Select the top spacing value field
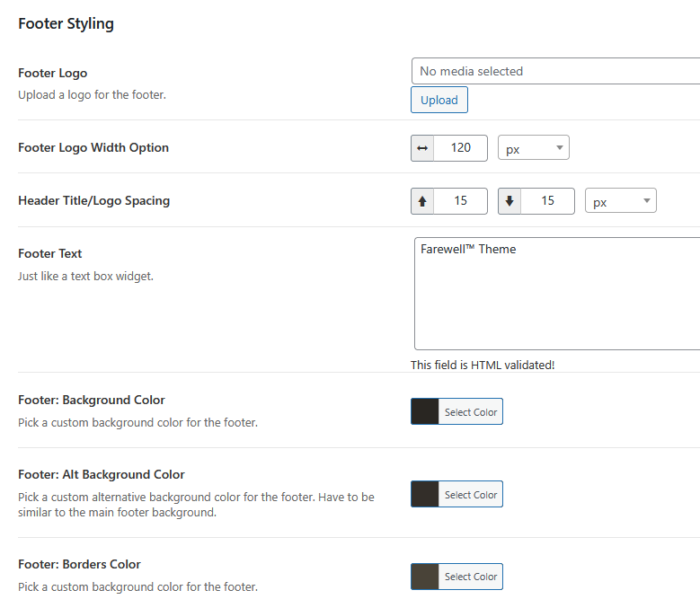The image size is (700, 608). point(461,201)
